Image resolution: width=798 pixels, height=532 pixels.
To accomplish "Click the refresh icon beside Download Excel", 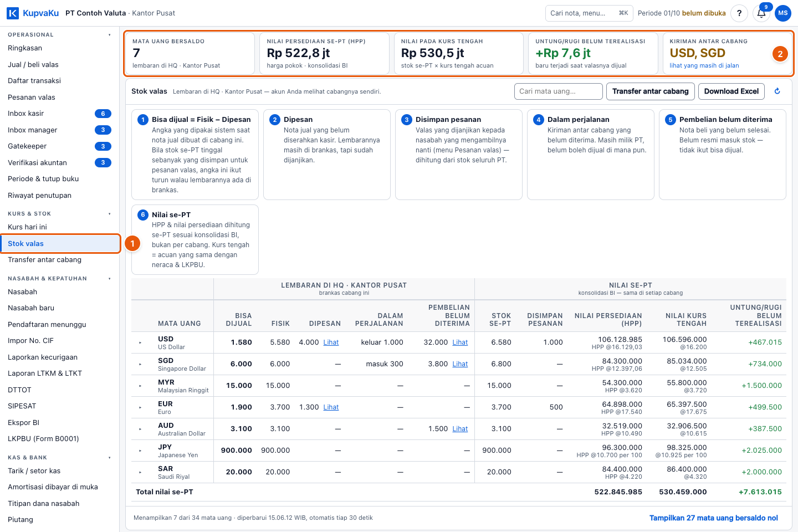I will coord(777,91).
